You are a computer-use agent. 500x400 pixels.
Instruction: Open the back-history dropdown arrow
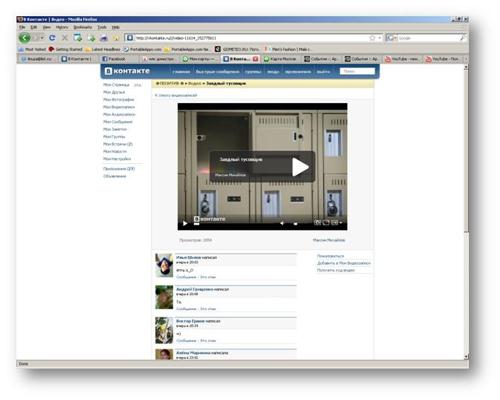(42, 38)
